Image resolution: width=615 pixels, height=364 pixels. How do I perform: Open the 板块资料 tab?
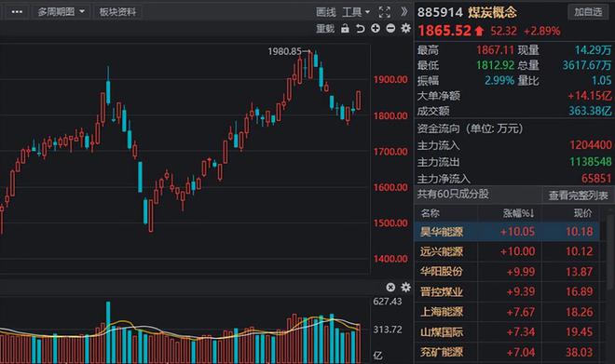point(117,12)
